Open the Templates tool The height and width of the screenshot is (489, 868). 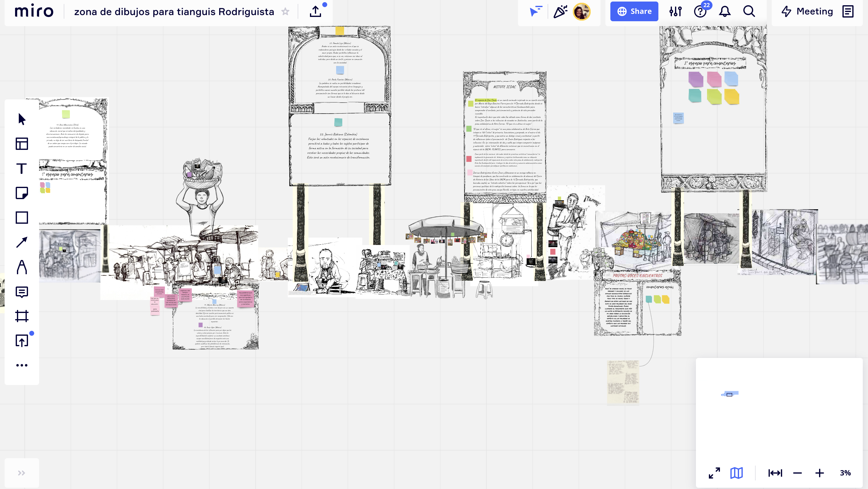click(x=22, y=144)
